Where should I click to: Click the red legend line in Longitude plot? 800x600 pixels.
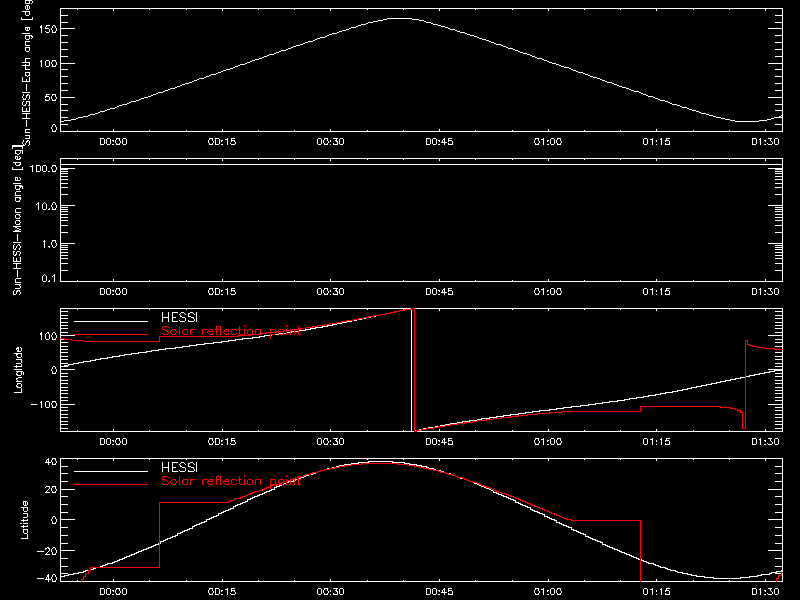coord(111,335)
